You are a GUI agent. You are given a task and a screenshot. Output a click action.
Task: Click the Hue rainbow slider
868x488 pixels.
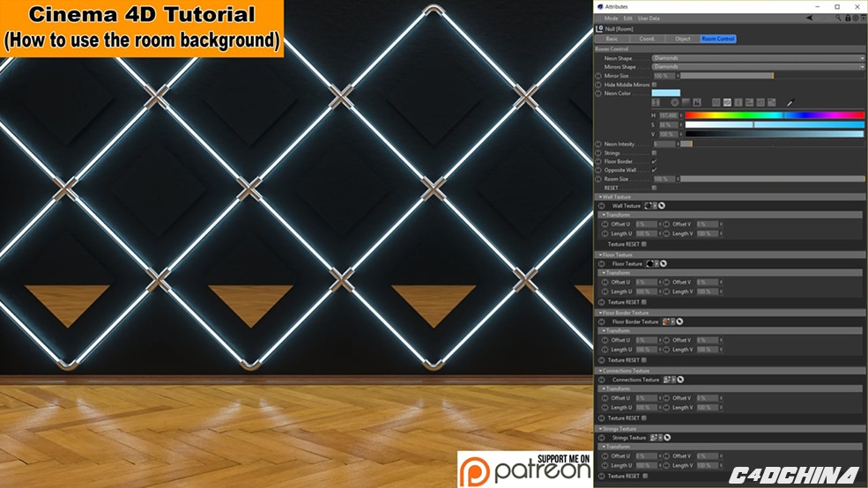click(x=775, y=115)
